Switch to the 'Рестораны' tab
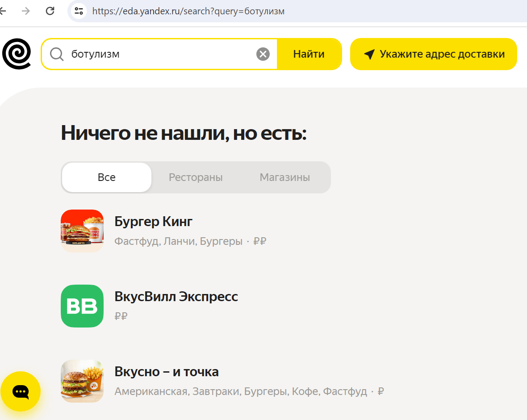Viewport: 527px width, 420px height. (196, 177)
